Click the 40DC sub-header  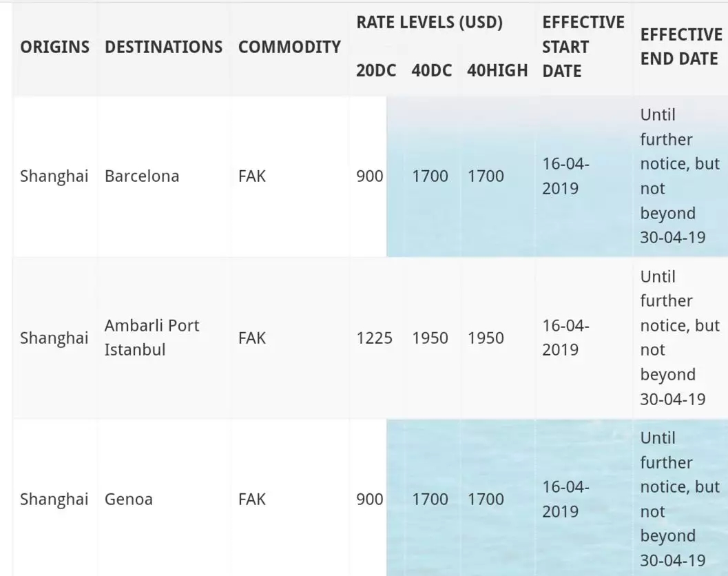pos(432,70)
